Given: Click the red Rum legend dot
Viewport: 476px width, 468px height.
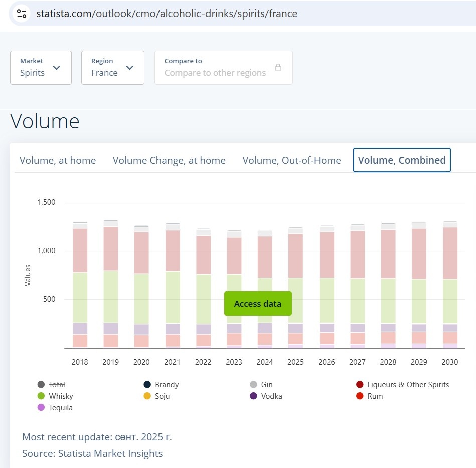Looking at the screenshot, I should click(360, 396).
